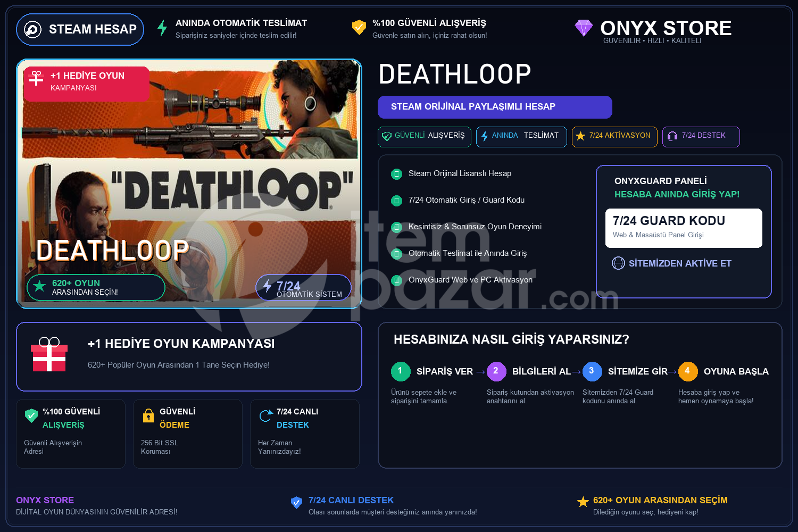Click the shield icon in GÜVENLİ ALIŞVERİŞ tag

[387, 136]
